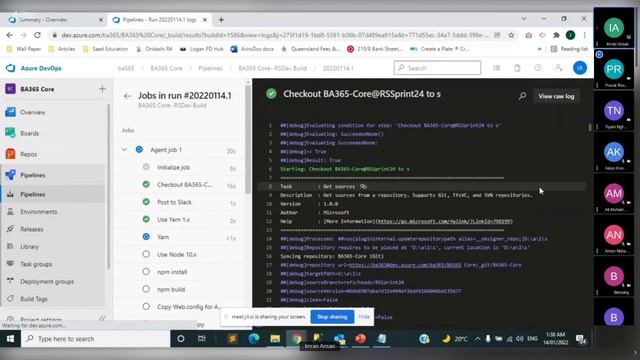Viewport: 640px width, 360px height.
Task: Click the Stop sharing button
Action: tap(332, 317)
